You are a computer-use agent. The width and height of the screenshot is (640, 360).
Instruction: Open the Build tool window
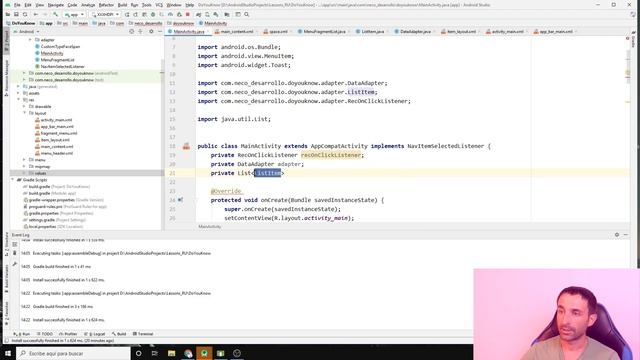click(x=119, y=334)
